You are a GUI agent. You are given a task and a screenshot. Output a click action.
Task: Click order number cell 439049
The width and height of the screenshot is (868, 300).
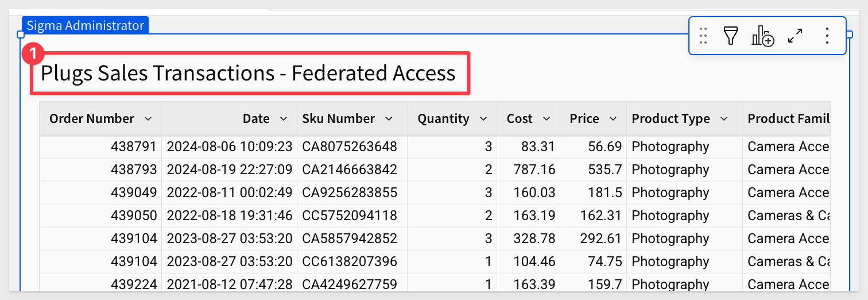[x=100, y=193]
